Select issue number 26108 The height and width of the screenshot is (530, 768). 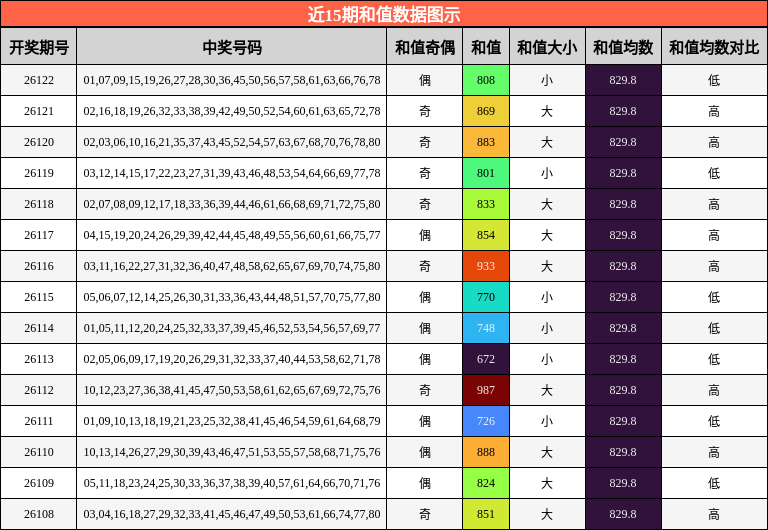[x=39, y=514]
